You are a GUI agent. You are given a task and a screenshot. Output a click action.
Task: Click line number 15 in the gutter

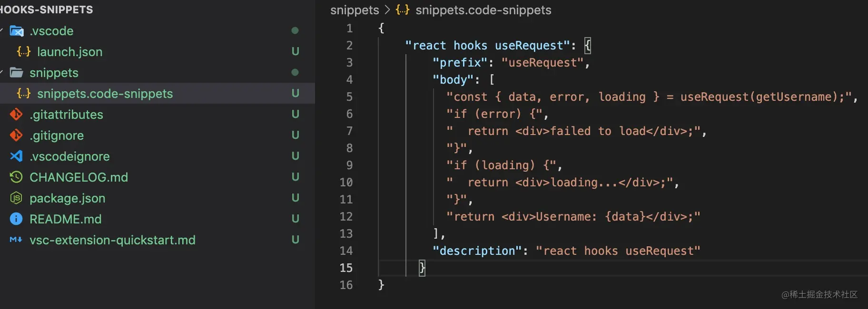[346, 268]
